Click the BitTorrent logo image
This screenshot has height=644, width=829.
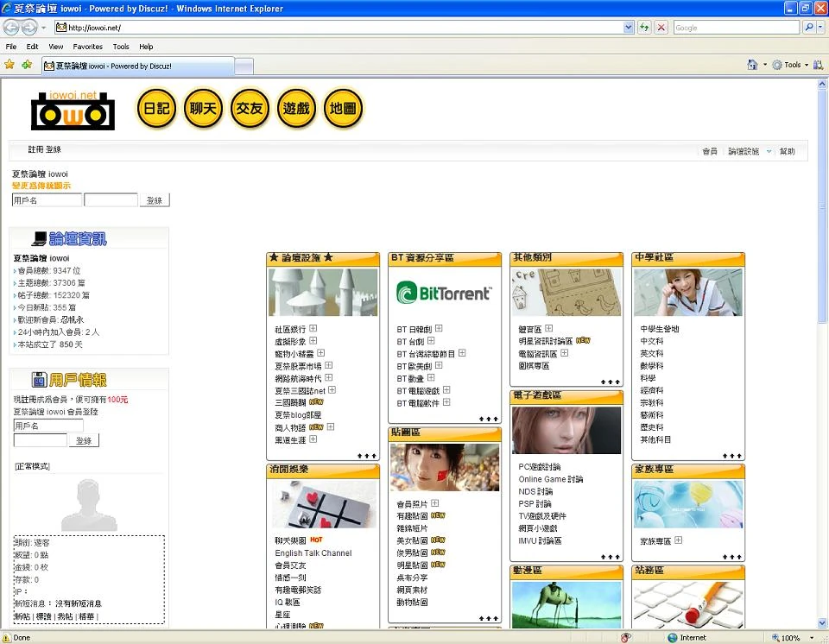[x=444, y=293]
